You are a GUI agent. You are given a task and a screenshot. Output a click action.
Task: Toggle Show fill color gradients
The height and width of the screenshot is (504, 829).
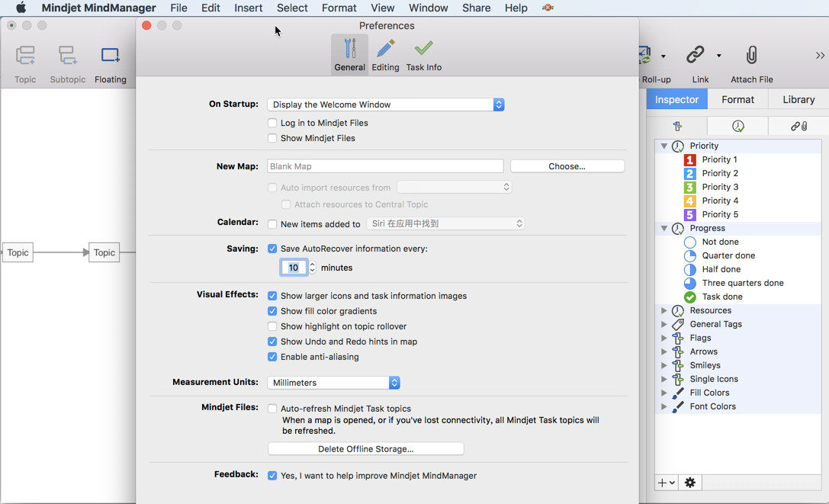click(x=272, y=311)
